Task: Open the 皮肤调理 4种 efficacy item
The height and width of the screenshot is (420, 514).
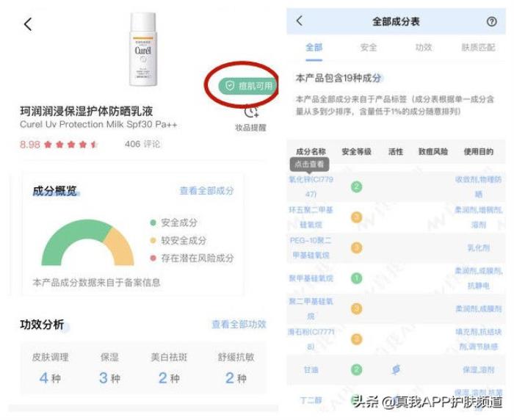Action: 50,369
